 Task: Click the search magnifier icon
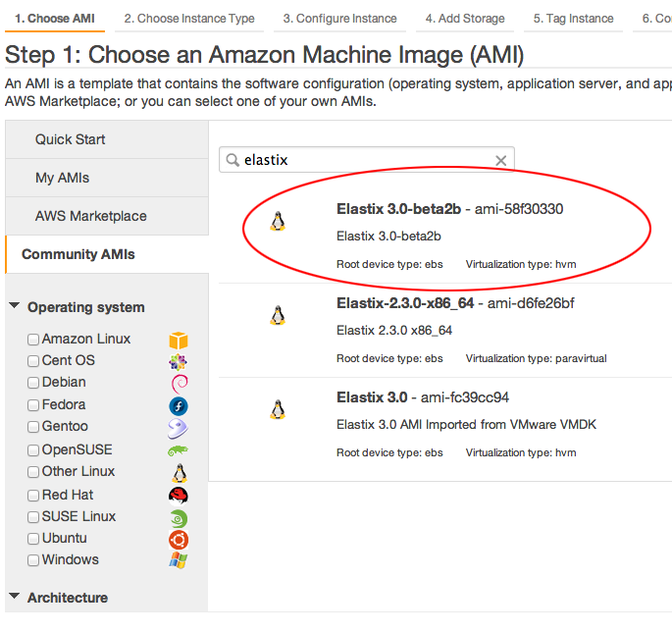[233, 160]
